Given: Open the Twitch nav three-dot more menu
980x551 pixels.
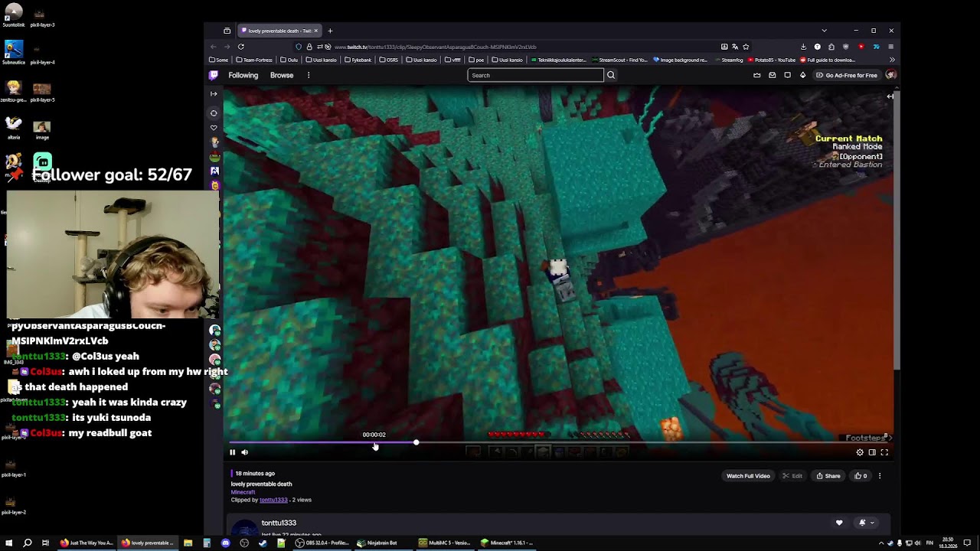Looking at the screenshot, I should tap(309, 75).
